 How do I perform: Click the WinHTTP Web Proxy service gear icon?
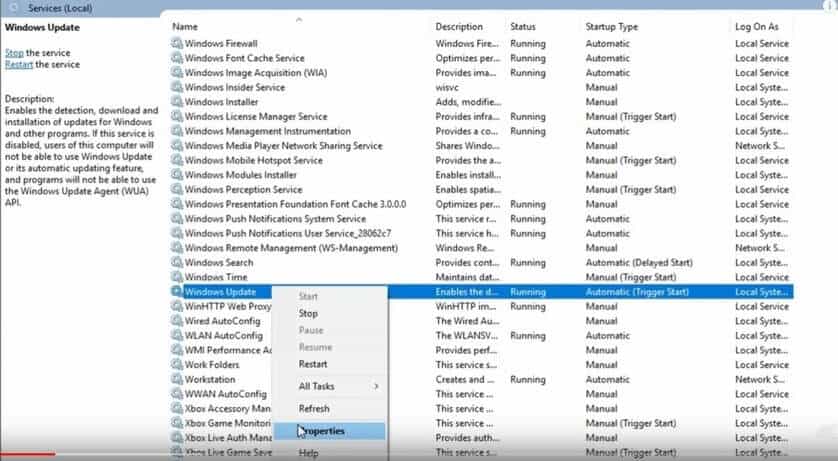[177, 306]
